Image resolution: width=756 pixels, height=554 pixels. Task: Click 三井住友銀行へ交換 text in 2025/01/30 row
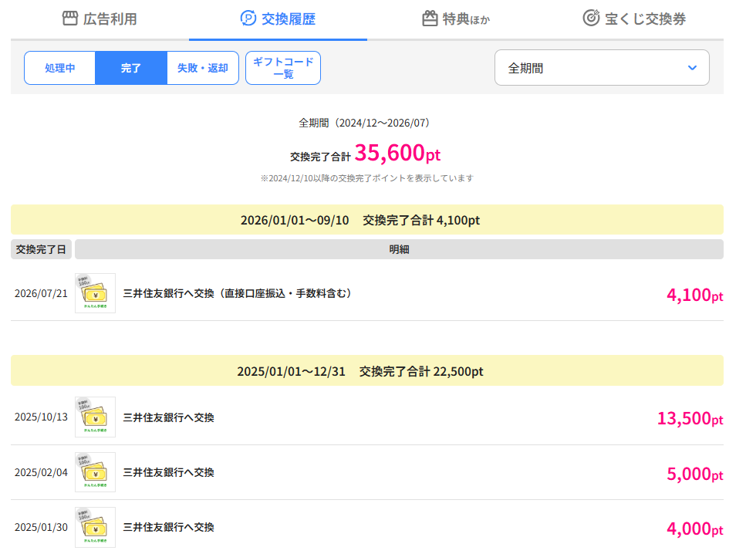(x=168, y=528)
